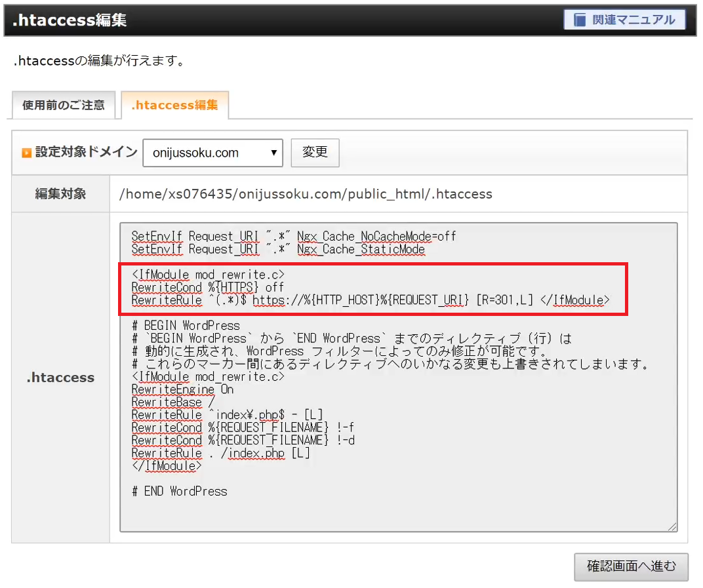The width and height of the screenshot is (703, 588).
Task: Click the file path /home/xs076435/onijussoku.com/public_html/.htaccess
Action: pos(306,194)
